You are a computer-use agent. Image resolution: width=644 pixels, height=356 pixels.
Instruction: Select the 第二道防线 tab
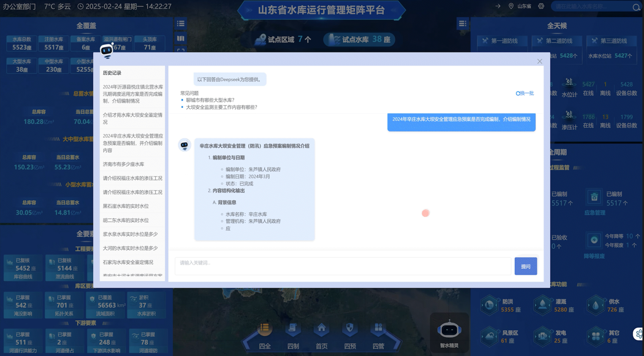pos(558,41)
